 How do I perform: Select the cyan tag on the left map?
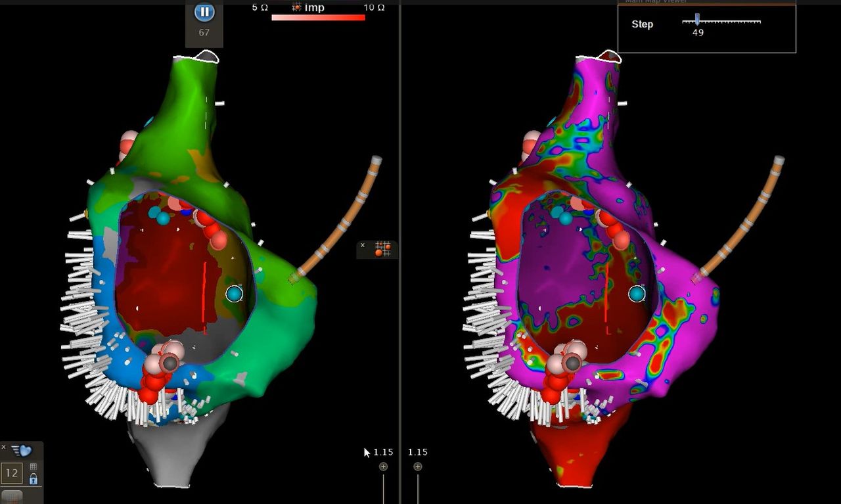pos(234,294)
